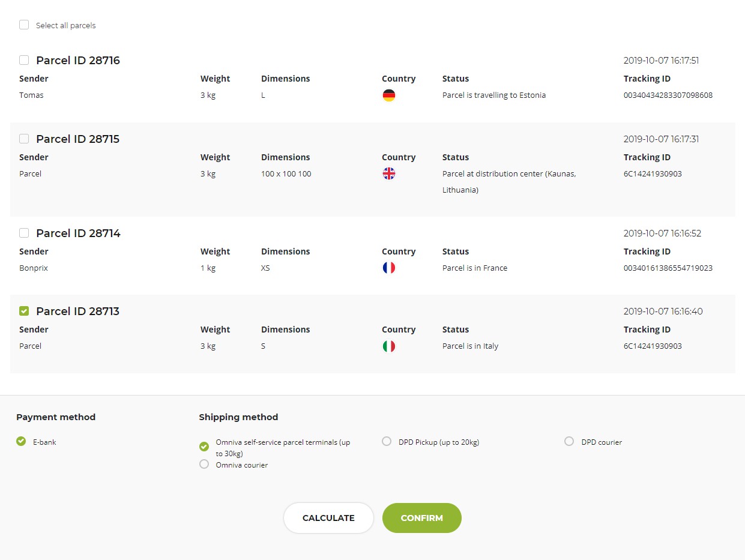
Task: Click the UK flag icon for parcel 28715
Action: [x=389, y=174]
